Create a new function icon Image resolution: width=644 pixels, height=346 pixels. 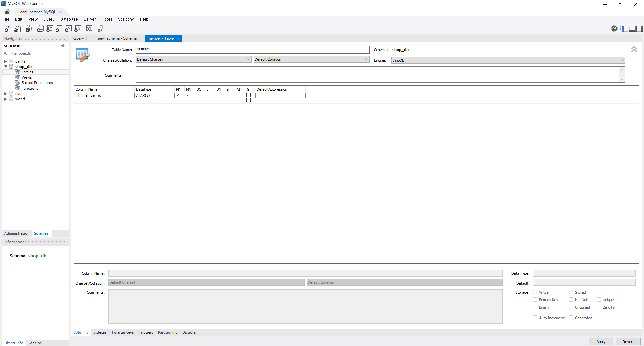[78, 29]
